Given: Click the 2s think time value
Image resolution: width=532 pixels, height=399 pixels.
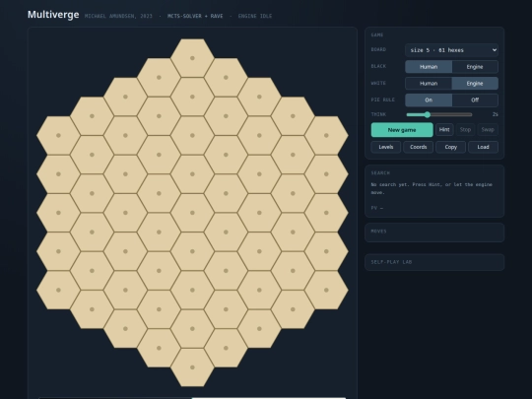Looking at the screenshot, I should (x=495, y=114).
